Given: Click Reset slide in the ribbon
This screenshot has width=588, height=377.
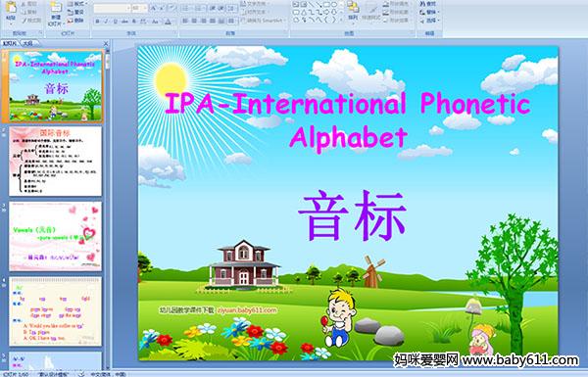Looking at the screenshot, I should click(76, 13).
